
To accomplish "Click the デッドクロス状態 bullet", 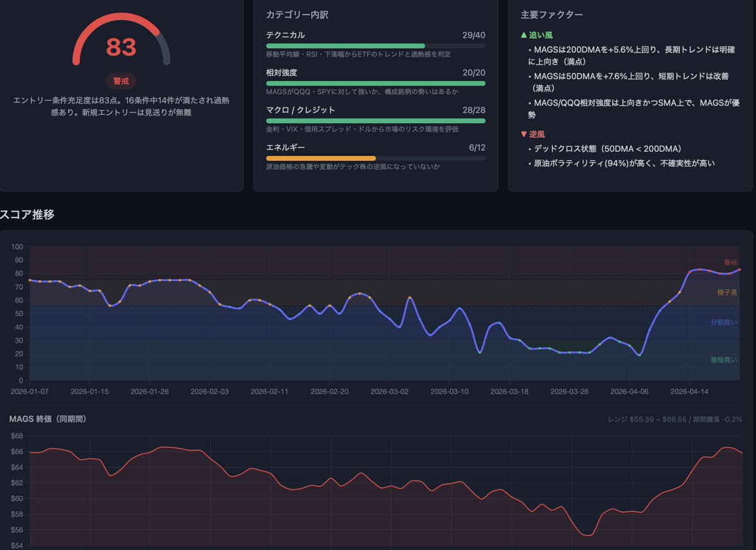I will (607, 149).
